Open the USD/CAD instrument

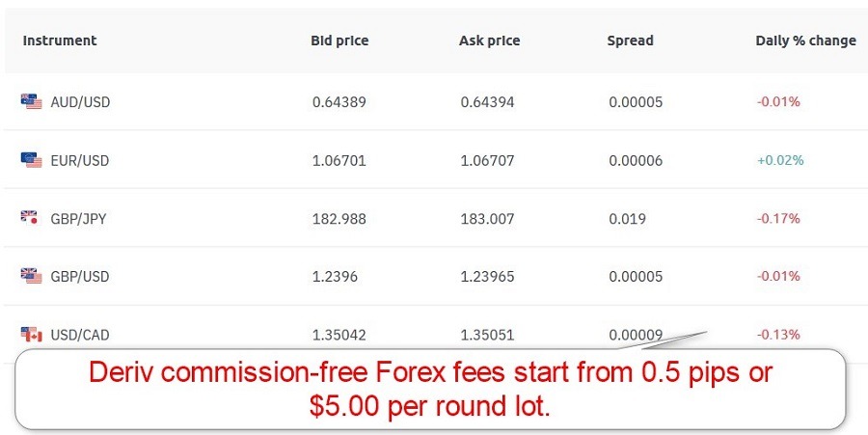[x=80, y=336]
